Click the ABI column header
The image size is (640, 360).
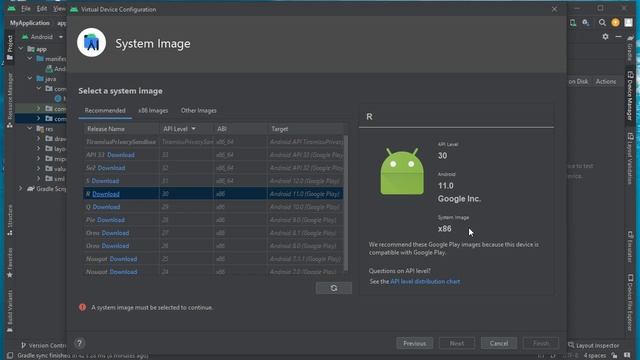click(x=240, y=129)
